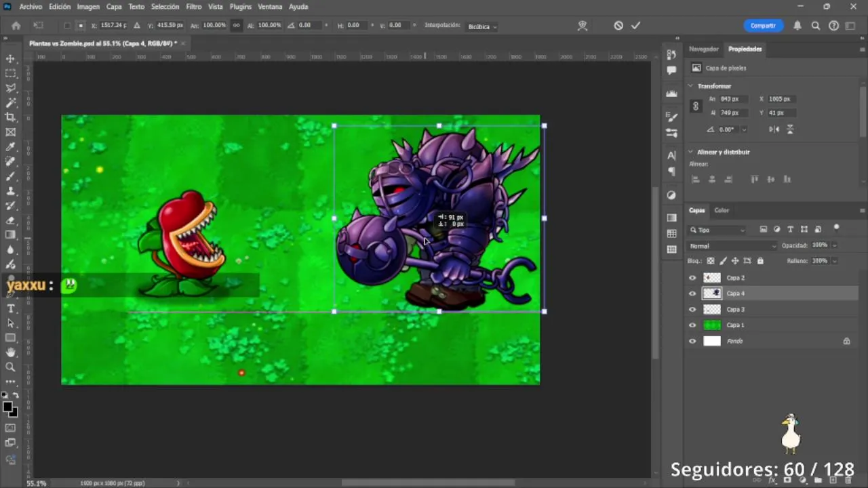Toggle maintain aspect ratio link in options bar
The image size is (868, 488).
(236, 25)
